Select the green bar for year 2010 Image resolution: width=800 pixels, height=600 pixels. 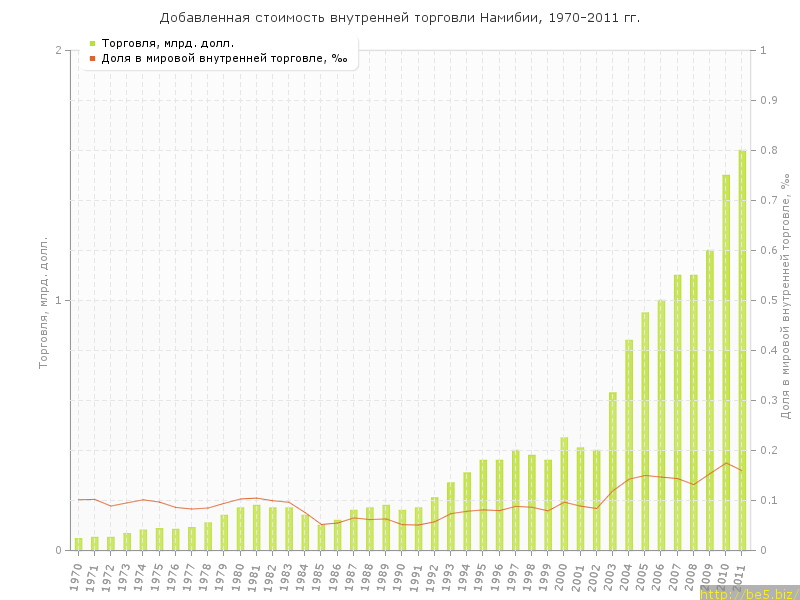[726, 362]
